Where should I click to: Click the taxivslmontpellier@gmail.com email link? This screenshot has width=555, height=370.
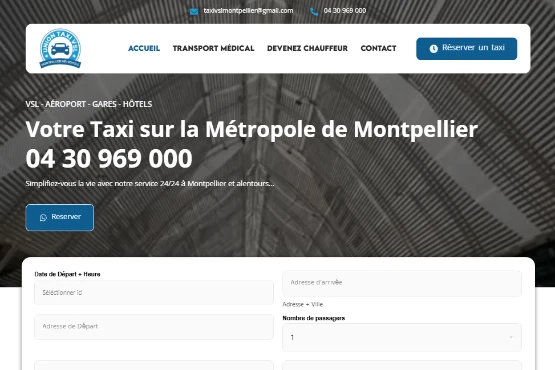[x=248, y=11]
